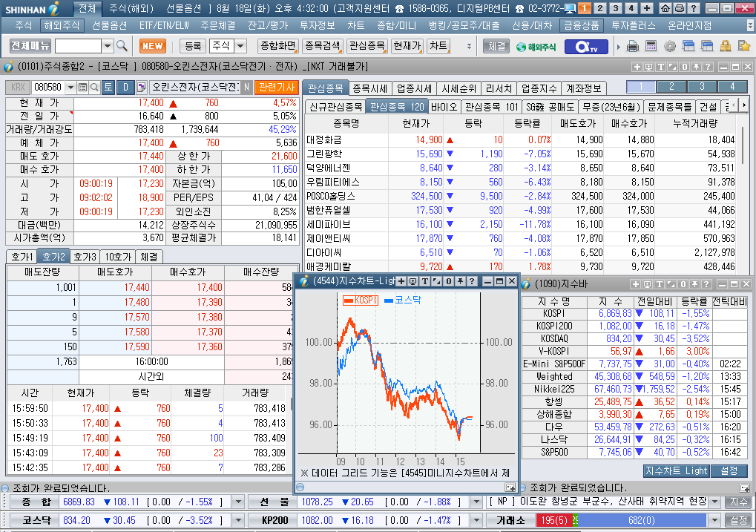The width and height of the screenshot is (756, 532).
Task: Click the star favorites icon in the toolbar
Action: tap(744, 46)
